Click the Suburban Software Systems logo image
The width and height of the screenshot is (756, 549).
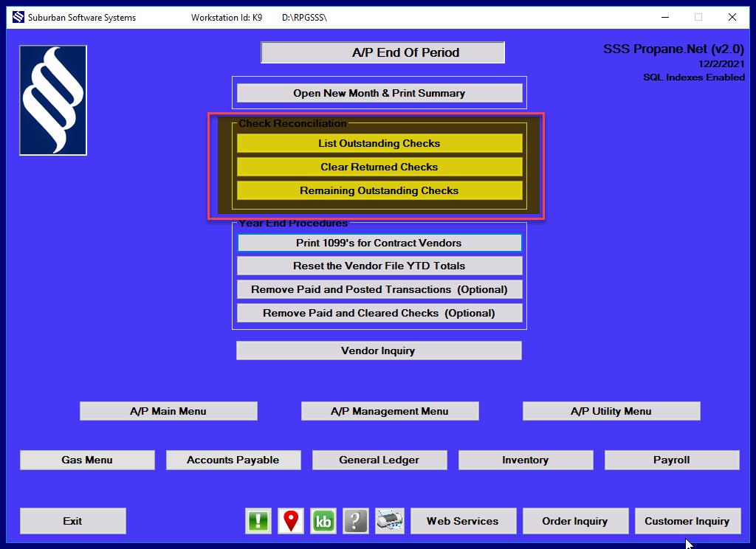[x=53, y=100]
